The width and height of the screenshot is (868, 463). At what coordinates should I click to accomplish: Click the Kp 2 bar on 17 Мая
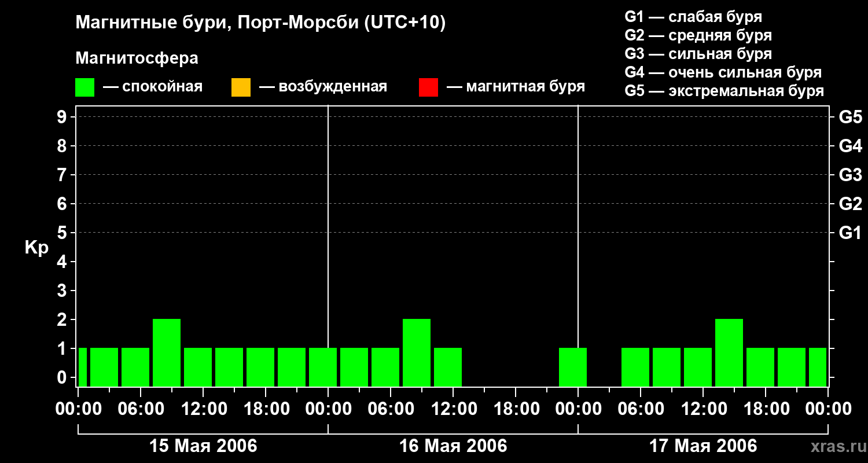pos(729,352)
